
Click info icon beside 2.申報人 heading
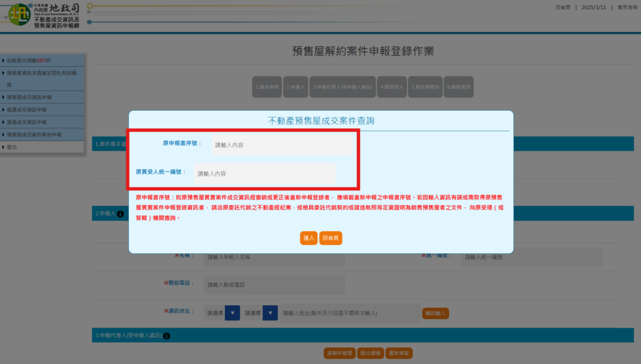120,214
